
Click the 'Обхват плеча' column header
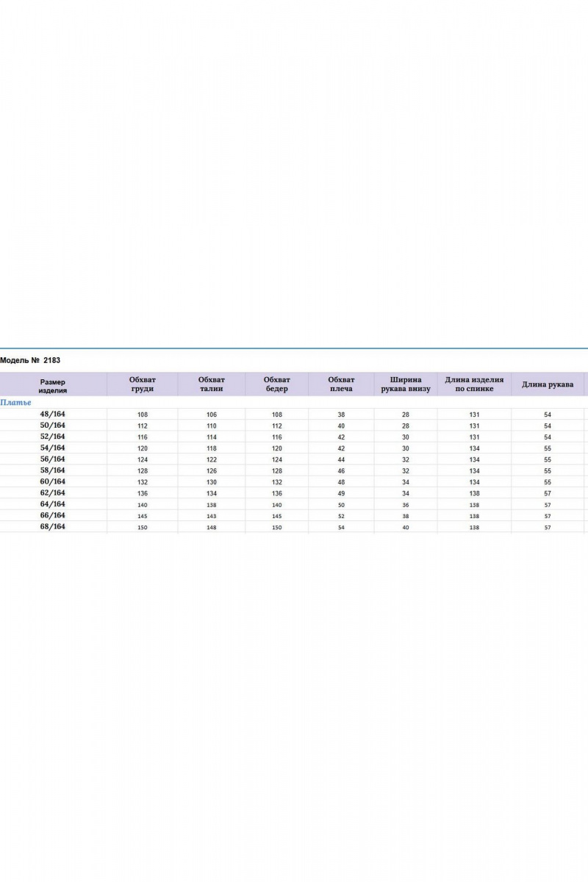pos(341,384)
